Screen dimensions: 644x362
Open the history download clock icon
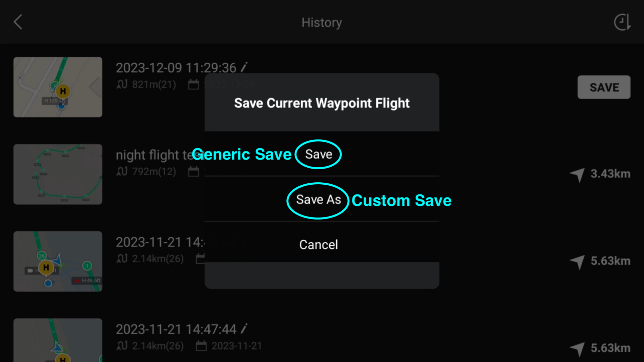coord(623,22)
